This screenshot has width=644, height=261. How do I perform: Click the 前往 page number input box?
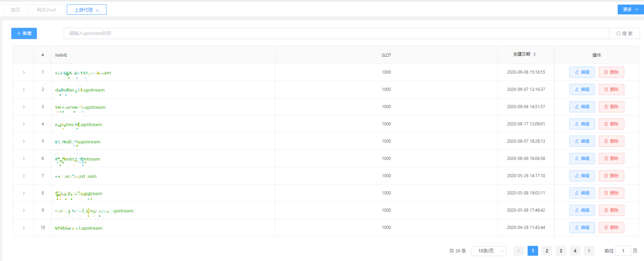click(x=623, y=251)
